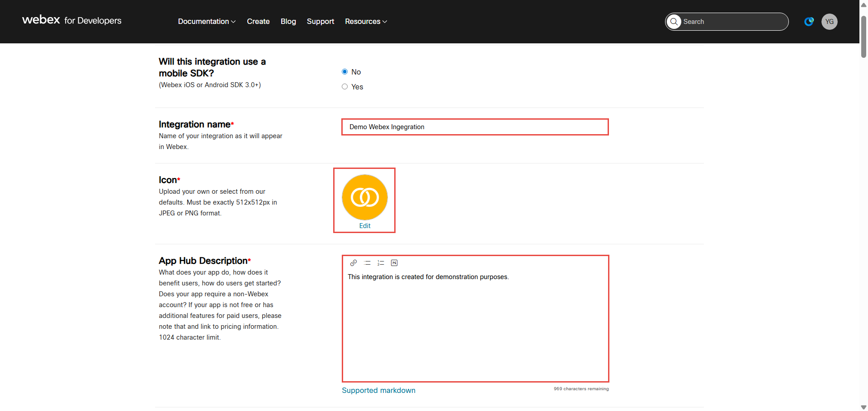
Task: Open the YG user avatar menu
Action: pos(829,22)
